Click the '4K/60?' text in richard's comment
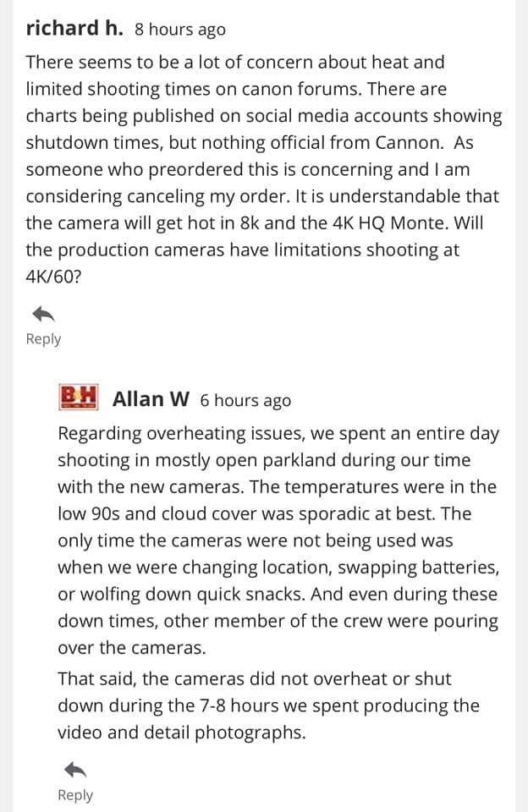Screen dimensions: 528x812 pos(54,277)
